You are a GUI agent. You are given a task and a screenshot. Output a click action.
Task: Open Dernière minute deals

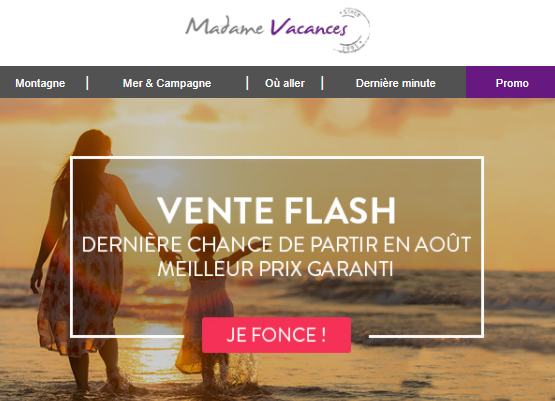pos(395,83)
